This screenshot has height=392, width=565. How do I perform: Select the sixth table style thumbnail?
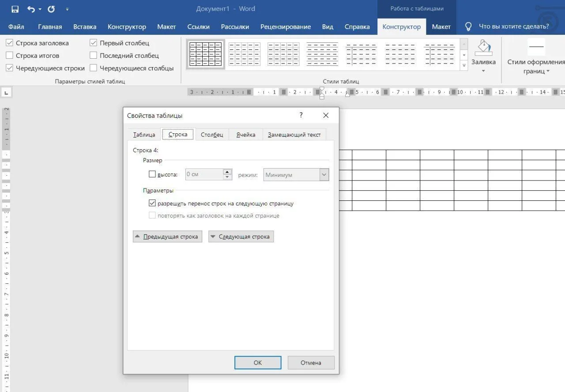[400, 54]
